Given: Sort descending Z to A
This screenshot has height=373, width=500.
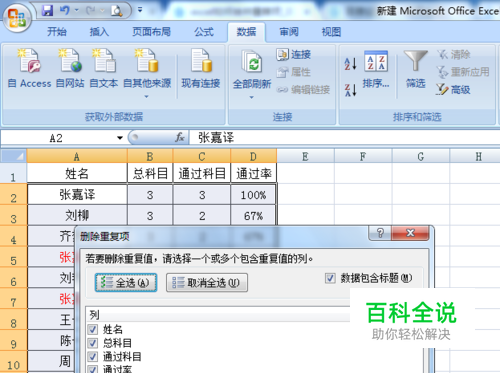Looking at the screenshot, I should [x=350, y=90].
